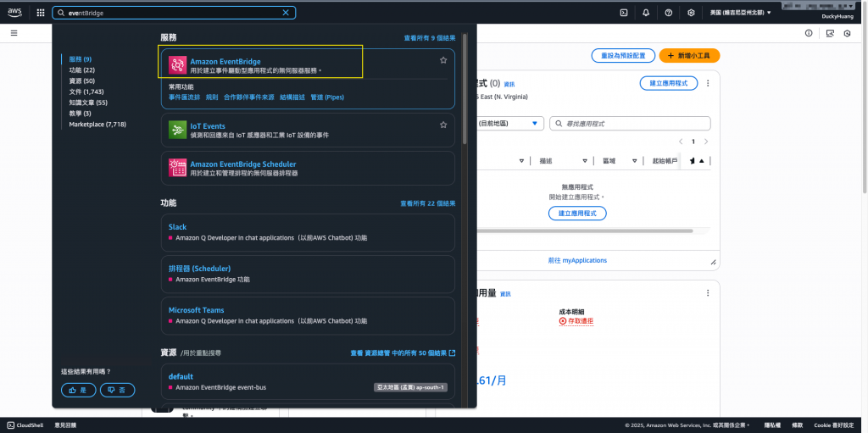Viewport: 868px width, 433px height.
Task: Expand the region selector dropdown
Action: (x=740, y=13)
